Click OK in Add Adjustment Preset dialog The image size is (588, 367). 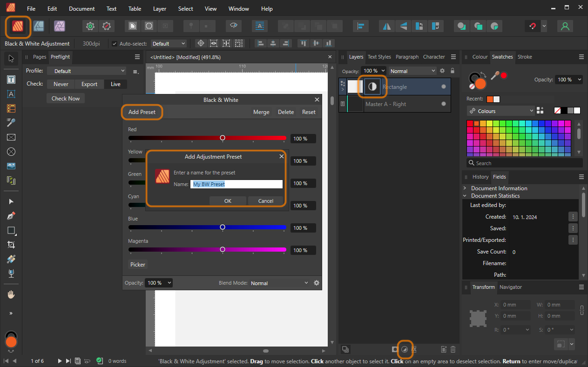pyautogui.click(x=228, y=201)
